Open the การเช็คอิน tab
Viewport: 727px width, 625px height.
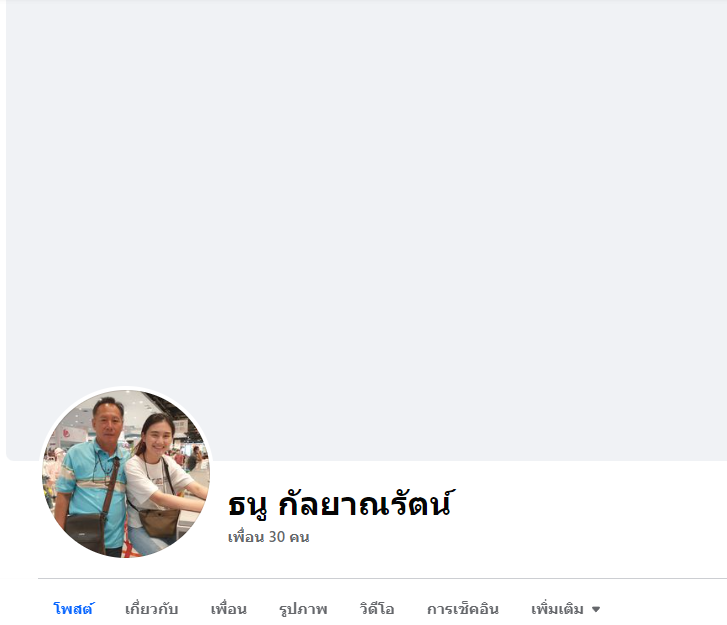tap(462, 608)
